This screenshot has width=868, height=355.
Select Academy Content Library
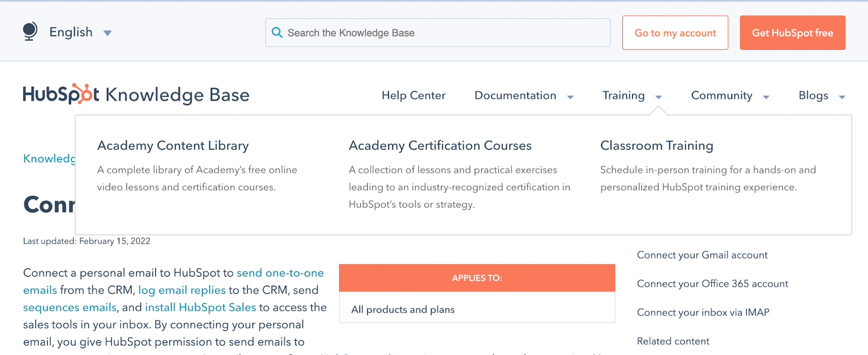coord(173,145)
